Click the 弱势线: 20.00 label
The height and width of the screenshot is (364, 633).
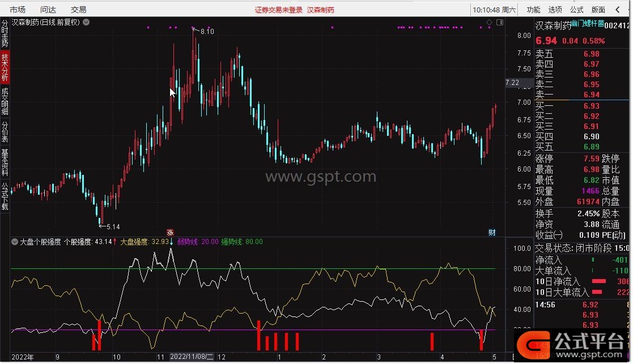[198, 242]
